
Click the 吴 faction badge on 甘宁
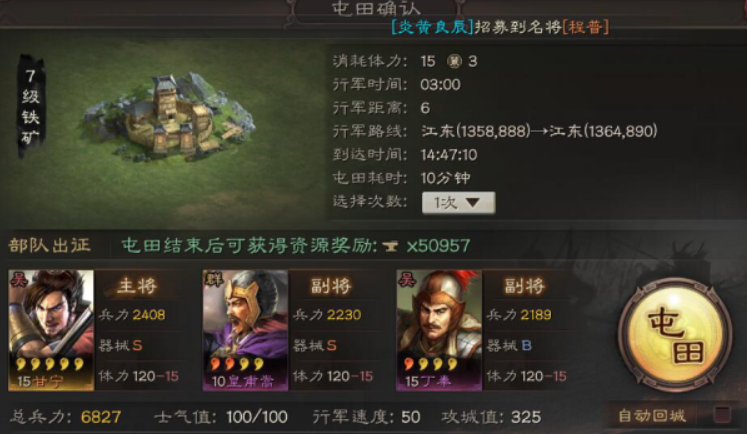pyautogui.click(x=20, y=280)
